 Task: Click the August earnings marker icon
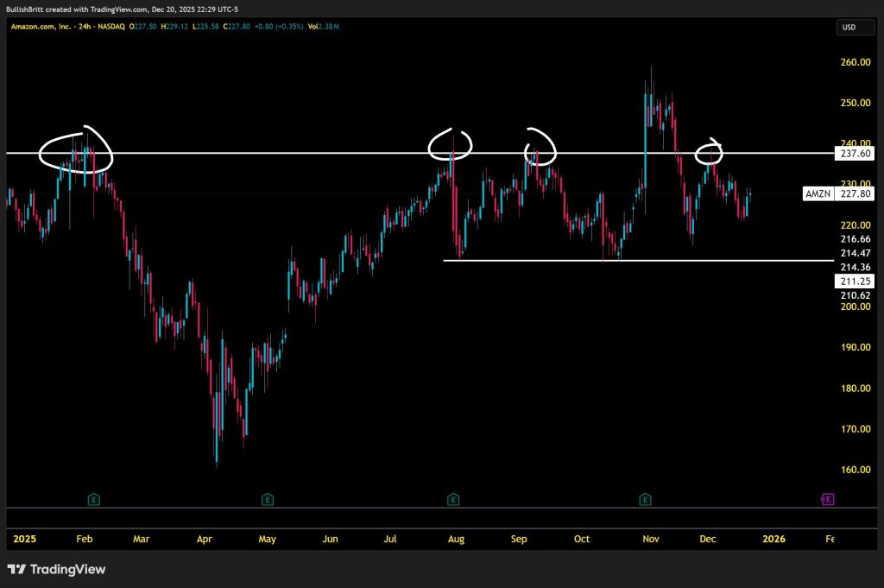pyautogui.click(x=453, y=499)
